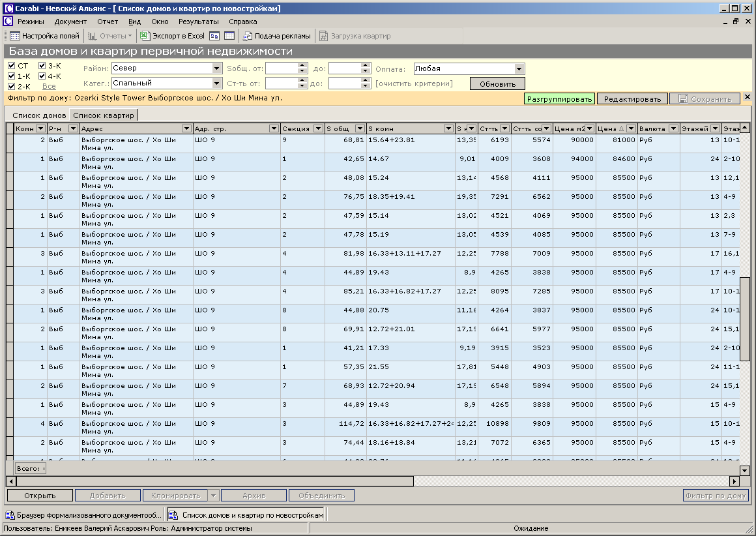
Task: Expand the Район dropdown showing Север
Action: tap(217, 68)
